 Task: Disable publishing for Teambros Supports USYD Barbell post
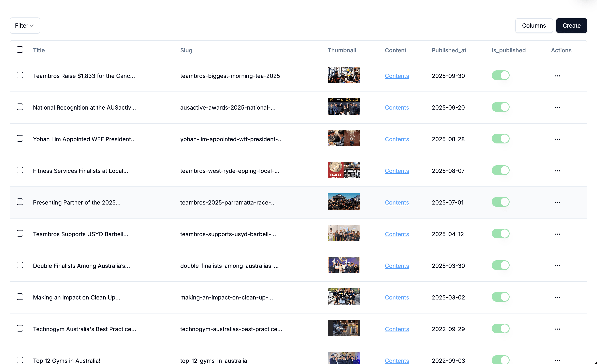point(500,234)
